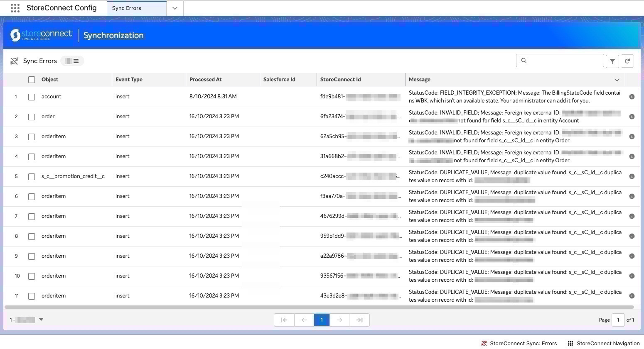Check the row 4 orderitem checkbox
Viewport: 644px width, 349px height.
32,157
